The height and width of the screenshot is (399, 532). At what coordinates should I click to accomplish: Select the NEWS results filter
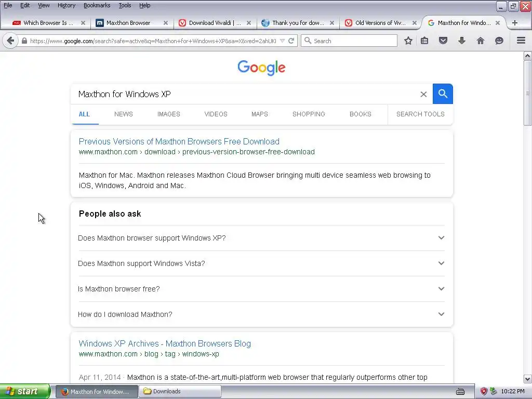coord(124,114)
